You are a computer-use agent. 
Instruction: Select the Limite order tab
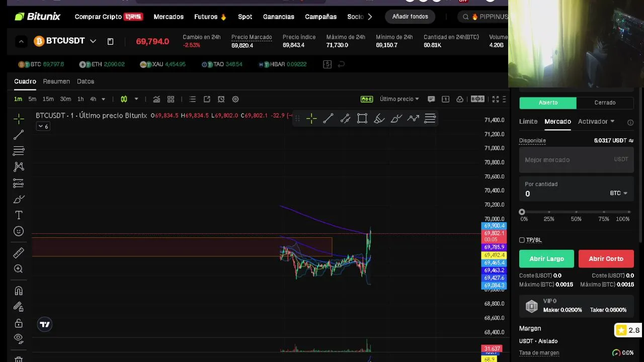pos(528,122)
